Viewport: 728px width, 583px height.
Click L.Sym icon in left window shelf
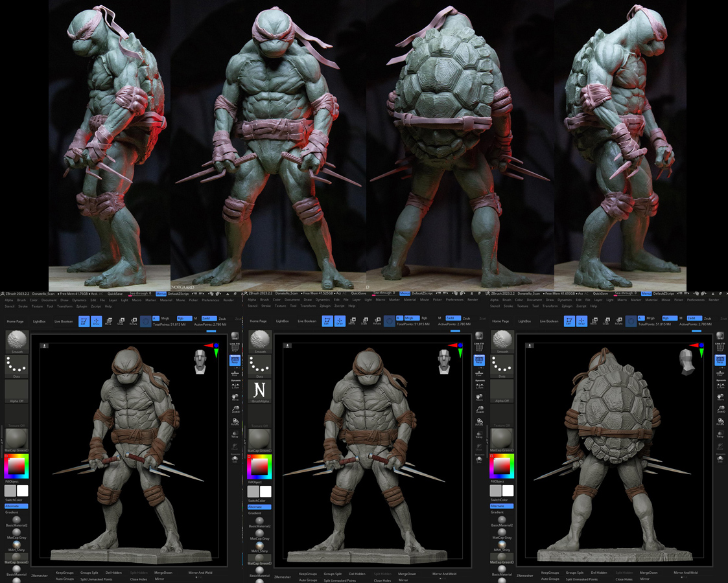coord(235,385)
